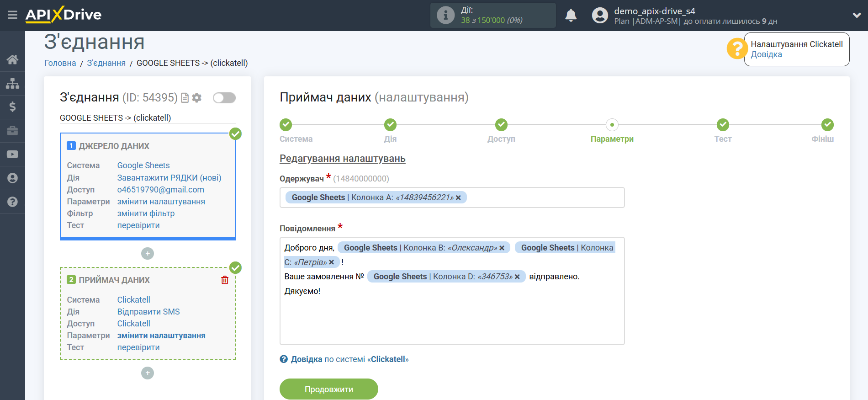Open connections sitemap icon in sidebar
Image resolution: width=868 pixels, height=400 pixels.
[12, 83]
